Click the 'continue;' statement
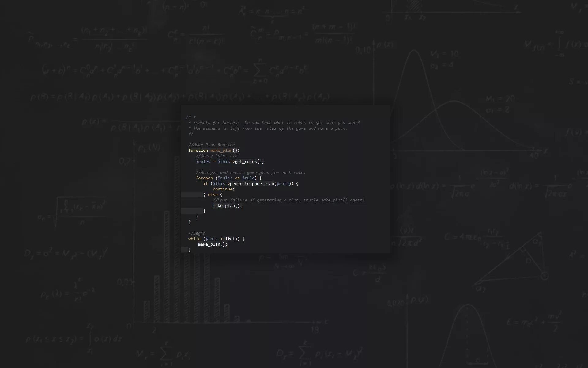 [x=224, y=189]
